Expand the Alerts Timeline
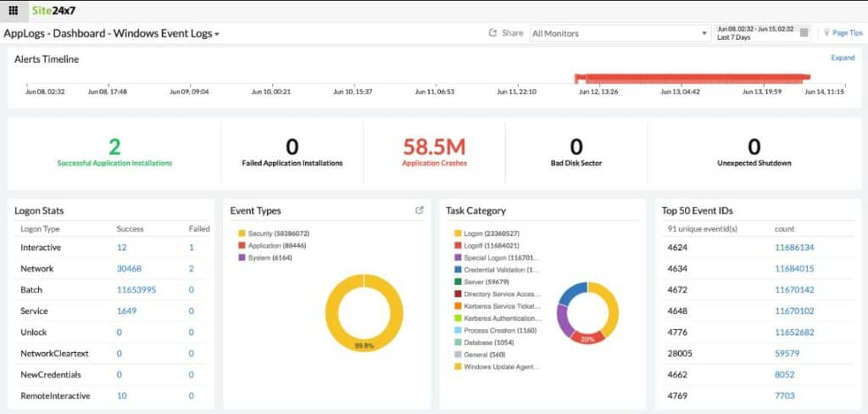 point(843,58)
